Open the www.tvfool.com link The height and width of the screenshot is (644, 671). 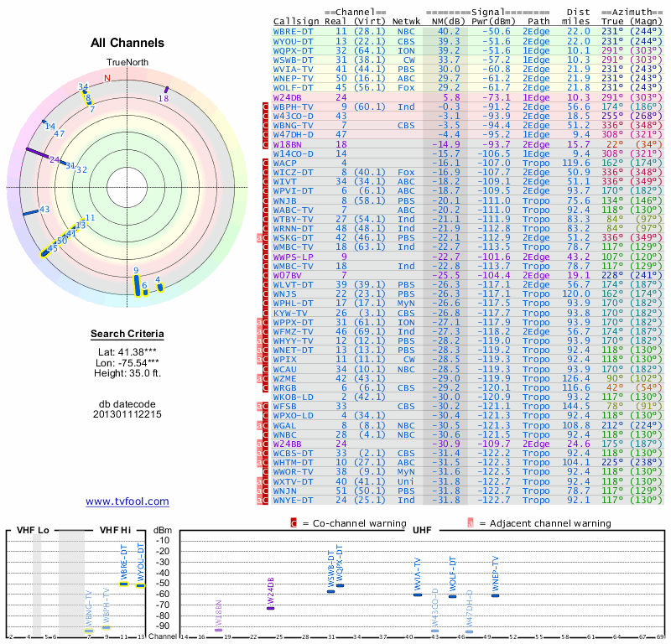(127, 501)
